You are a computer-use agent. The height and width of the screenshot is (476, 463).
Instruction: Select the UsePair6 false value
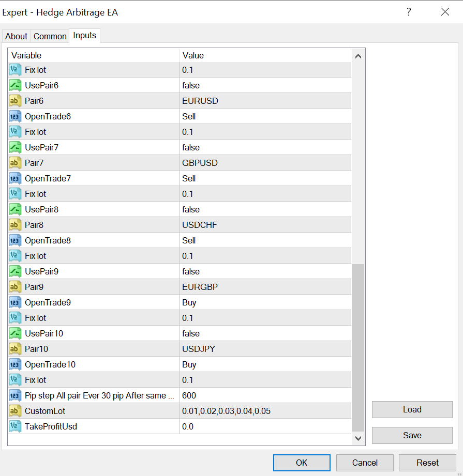265,85
